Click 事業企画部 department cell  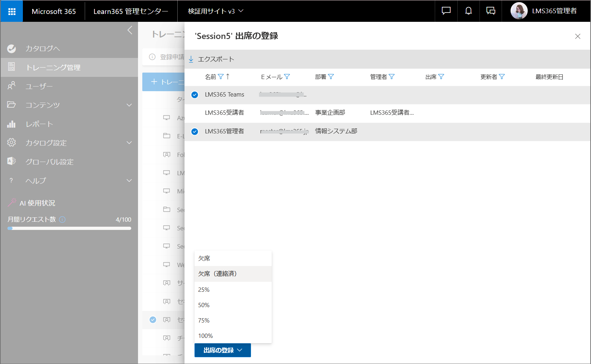click(330, 113)
